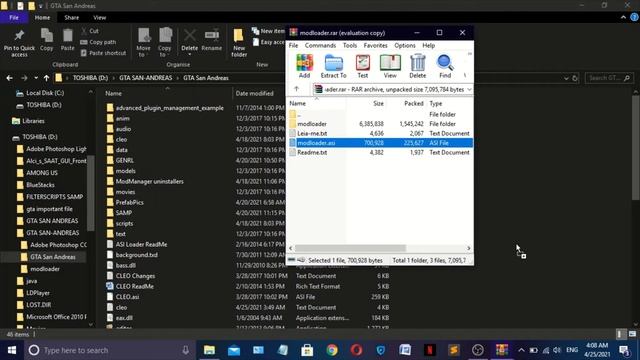
Task: Select CLEO.asi file in Explorer
Action: [127, 297]
